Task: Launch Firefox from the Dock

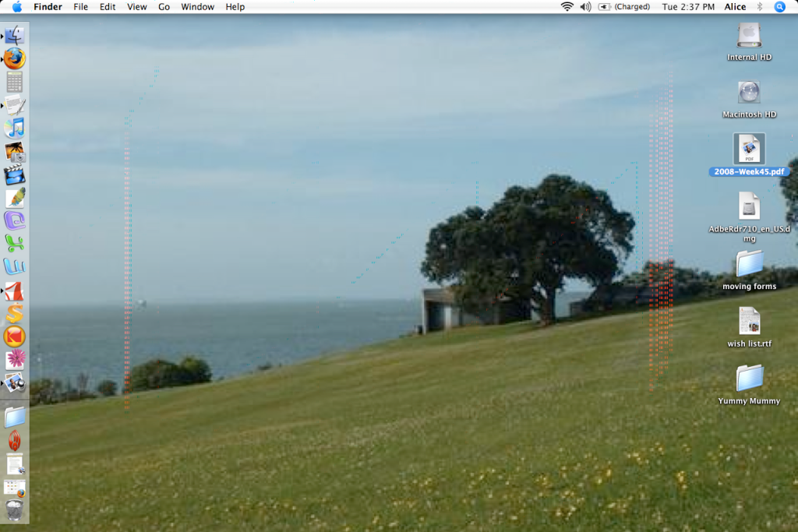Action: 14,58
